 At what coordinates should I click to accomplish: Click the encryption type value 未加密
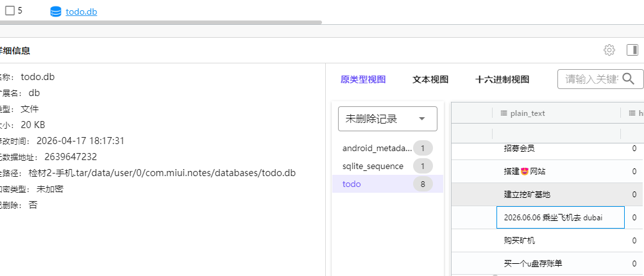[x=49, y=189]
